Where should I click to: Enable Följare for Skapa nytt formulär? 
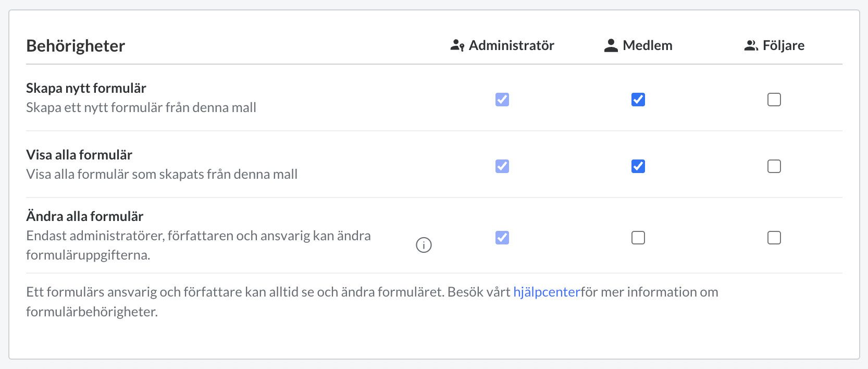tap(774, 100)
